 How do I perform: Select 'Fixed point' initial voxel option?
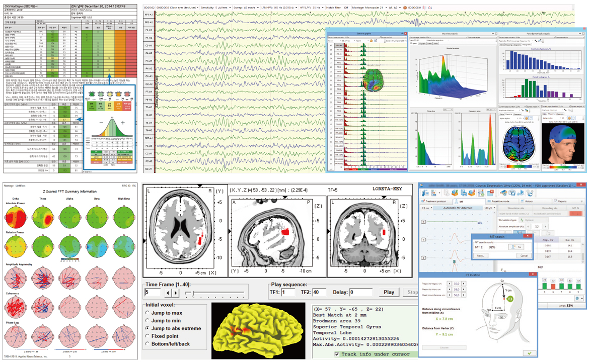(x=148, y=336)
